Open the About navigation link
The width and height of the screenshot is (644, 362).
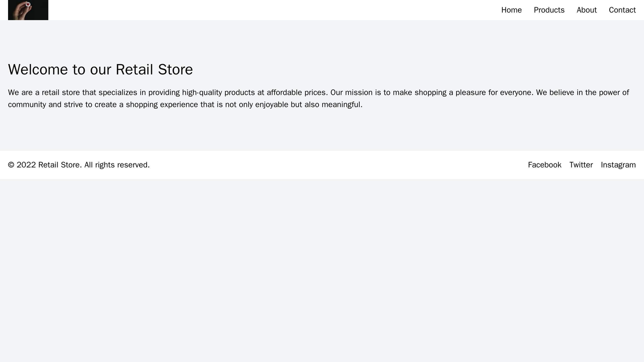586,10
